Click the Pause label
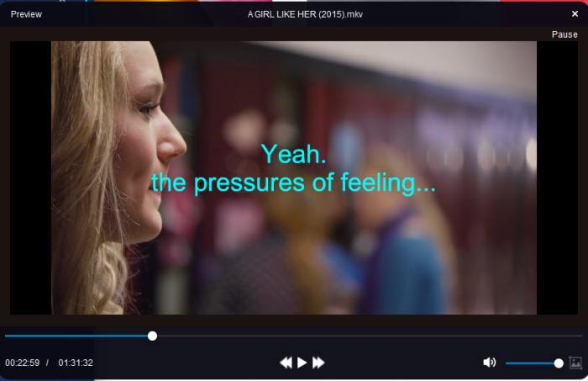588x381 pixels. point(564,34)
